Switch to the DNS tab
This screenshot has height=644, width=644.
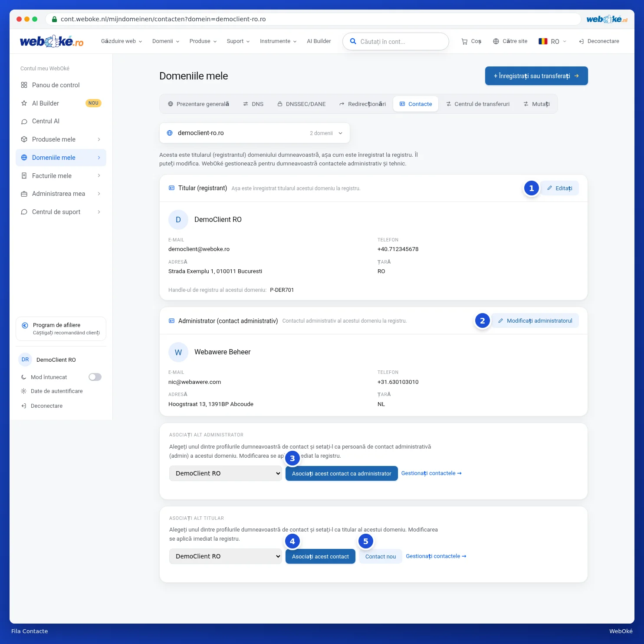click(x=253, y=104)
